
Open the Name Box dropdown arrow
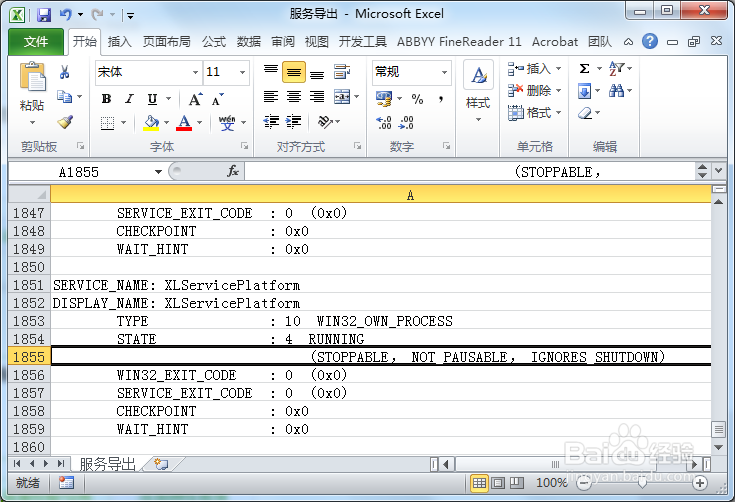(x=158, y=172)
